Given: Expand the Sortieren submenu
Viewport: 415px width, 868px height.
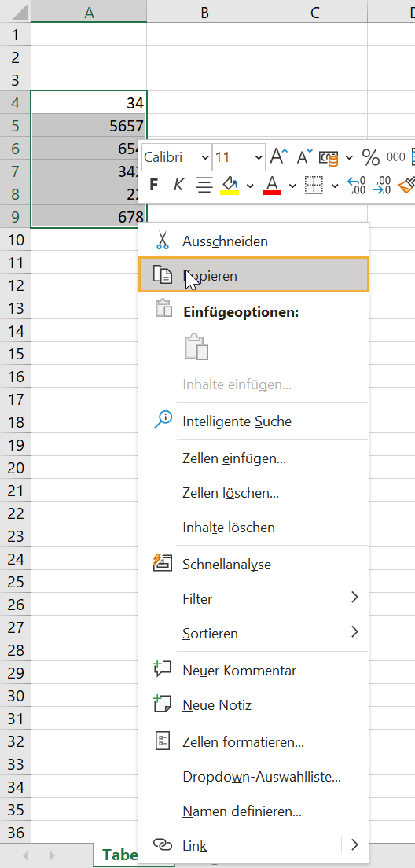Looking at the screenshot, I should coord(354,631).
